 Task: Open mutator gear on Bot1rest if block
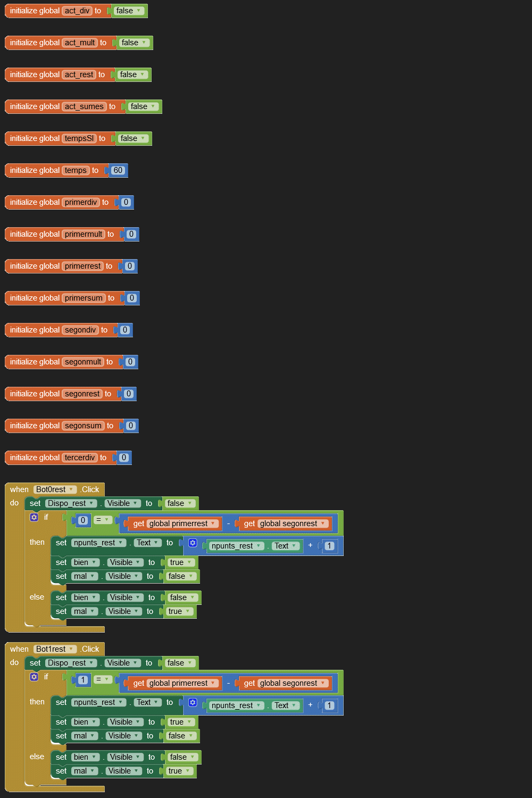(34, 677)
